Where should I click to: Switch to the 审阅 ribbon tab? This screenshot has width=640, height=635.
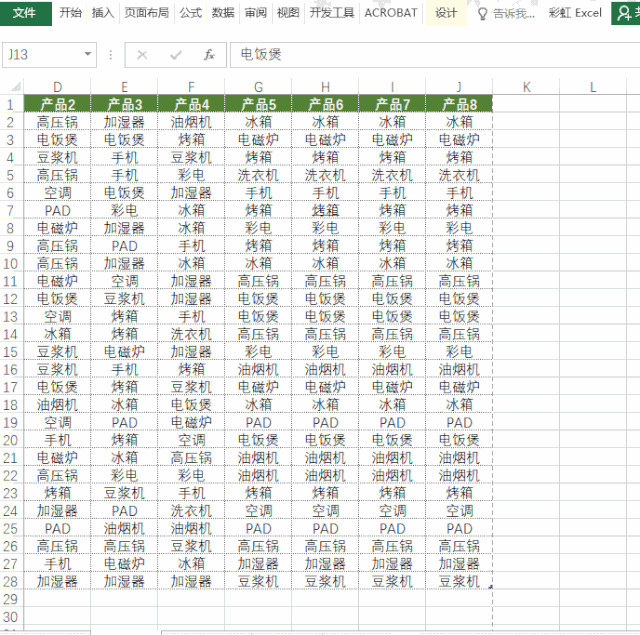point(256,13)
